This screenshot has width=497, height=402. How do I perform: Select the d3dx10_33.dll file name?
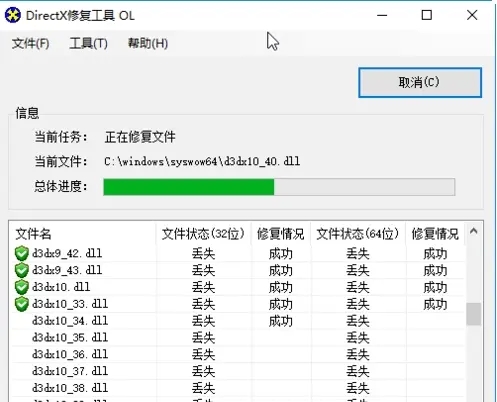coord(70,304)
